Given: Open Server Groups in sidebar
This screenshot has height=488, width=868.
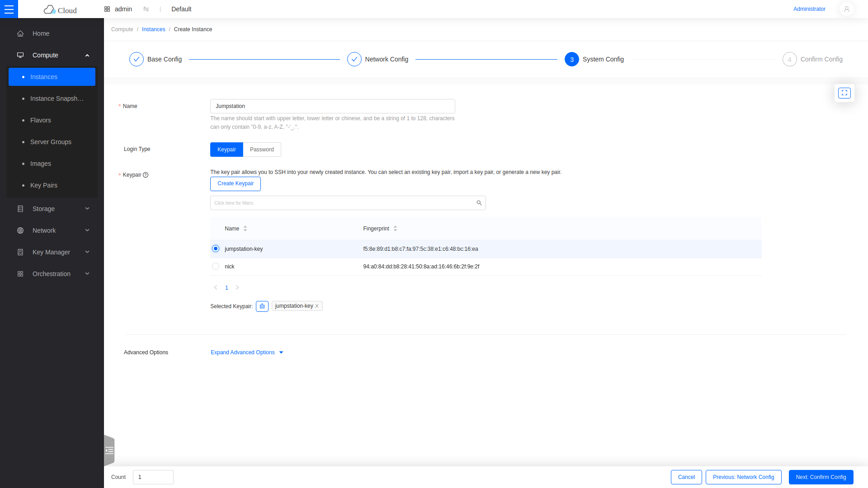Looking at the screenshot, I should coord(52,142).
